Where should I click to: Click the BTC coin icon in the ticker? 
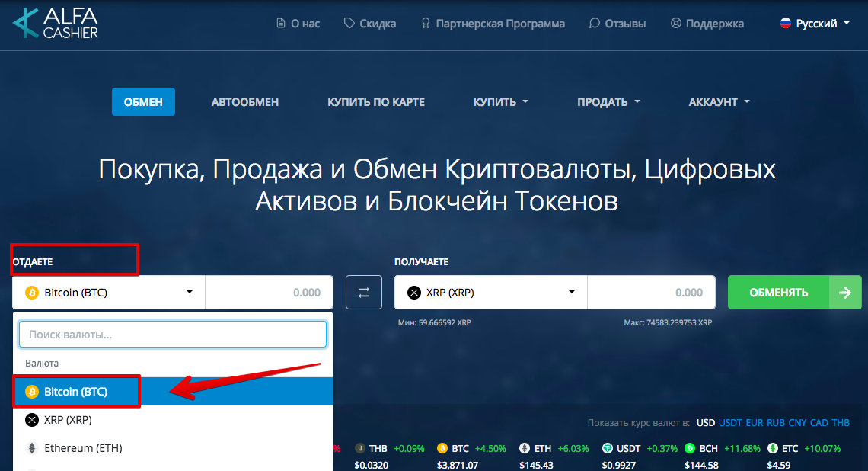[442, 448]
